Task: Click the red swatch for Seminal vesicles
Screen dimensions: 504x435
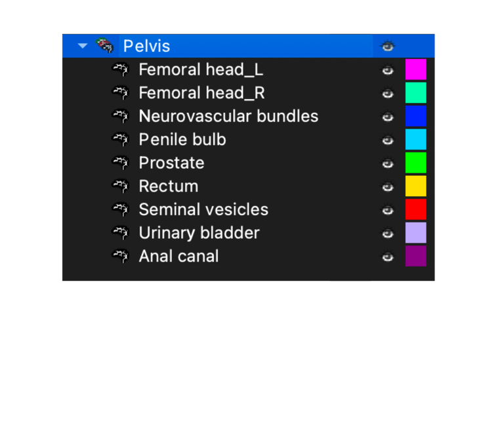Action: click(x=415, y=209)
